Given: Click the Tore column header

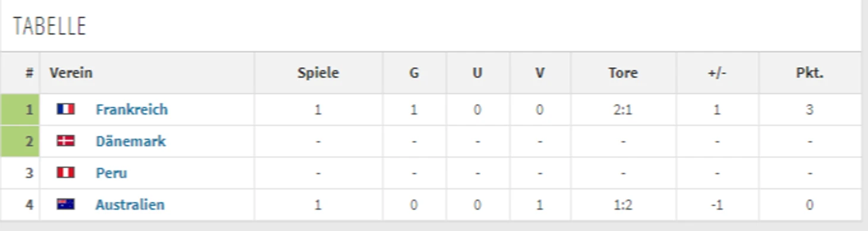Looking at the screenshot, I should (x=623, y=73).
